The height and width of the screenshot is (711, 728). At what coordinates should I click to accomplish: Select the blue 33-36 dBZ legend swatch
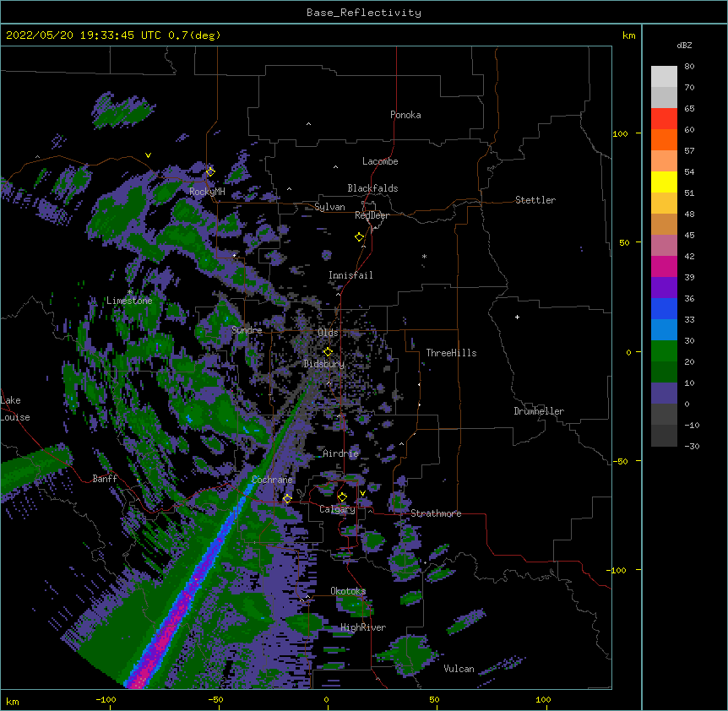coord(664,308)
